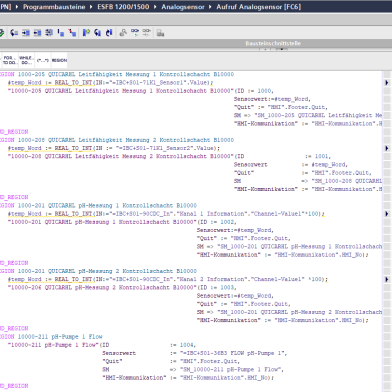
Task: Insert a (*...*) comment block from favorites
Action: point(43,60)
